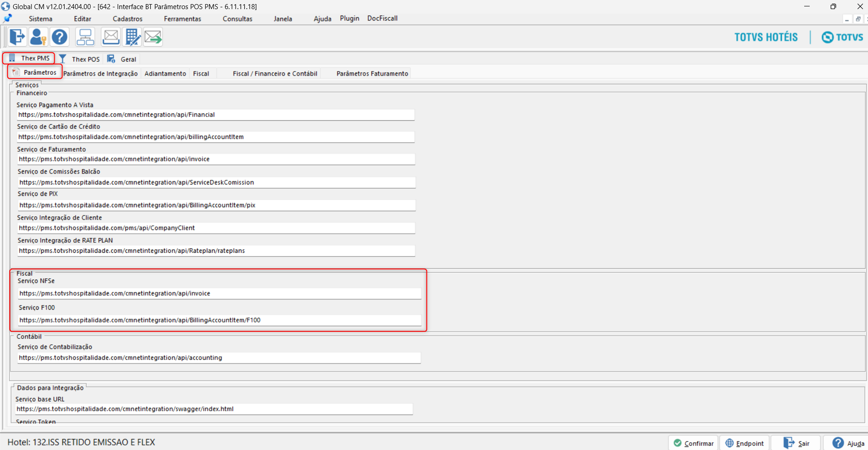Image resolution: width=868 pixels, height=450 pixels.
Task: Open the Cadastros menu
Action: coord(127,19)
